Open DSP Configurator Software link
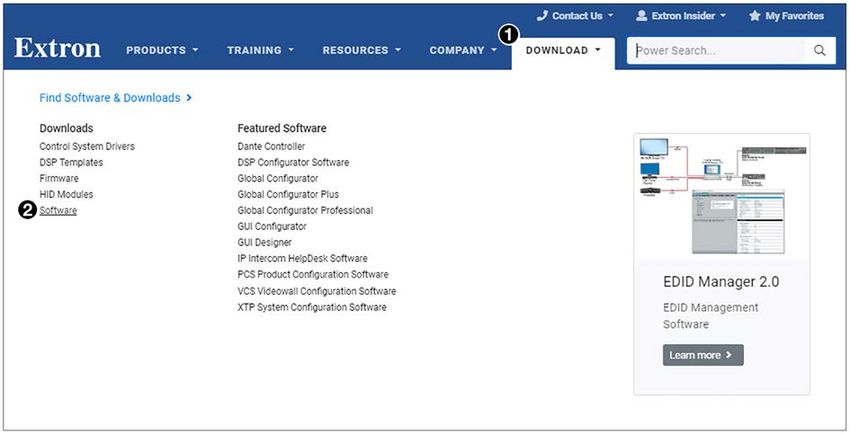Image resolution: width=850 pixels, height=434 pixels. point(293,163)
